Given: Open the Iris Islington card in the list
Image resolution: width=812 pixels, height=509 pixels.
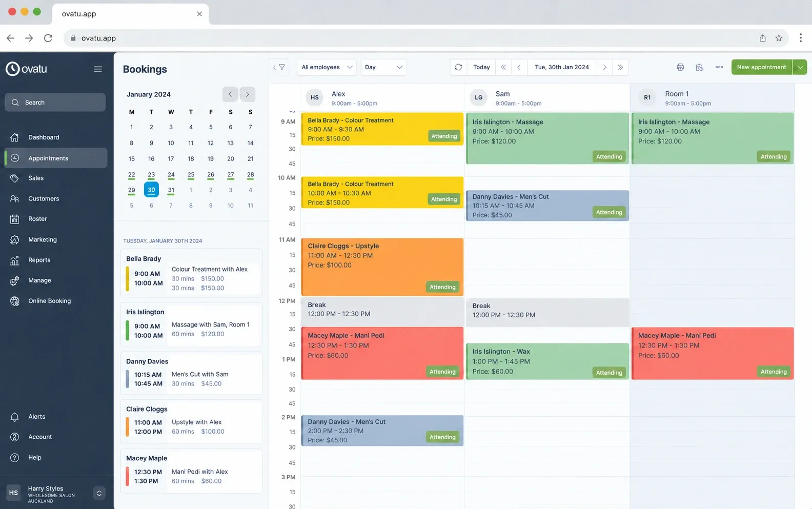Looking at the screenshot, I should tap(191, 325).
